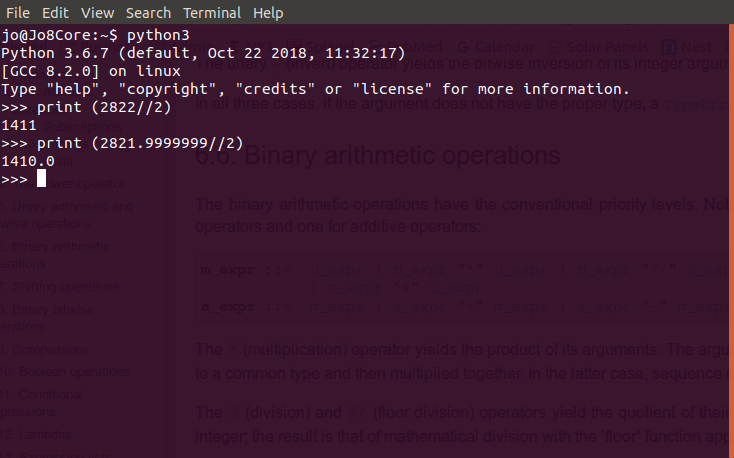Click the output value 1411

[x=19, y=125]
